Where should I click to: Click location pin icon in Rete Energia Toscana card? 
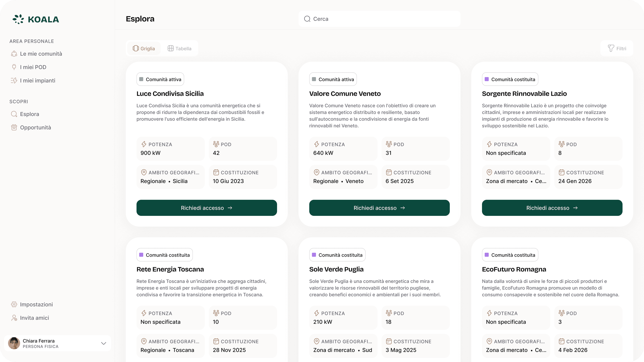[144, 341]
